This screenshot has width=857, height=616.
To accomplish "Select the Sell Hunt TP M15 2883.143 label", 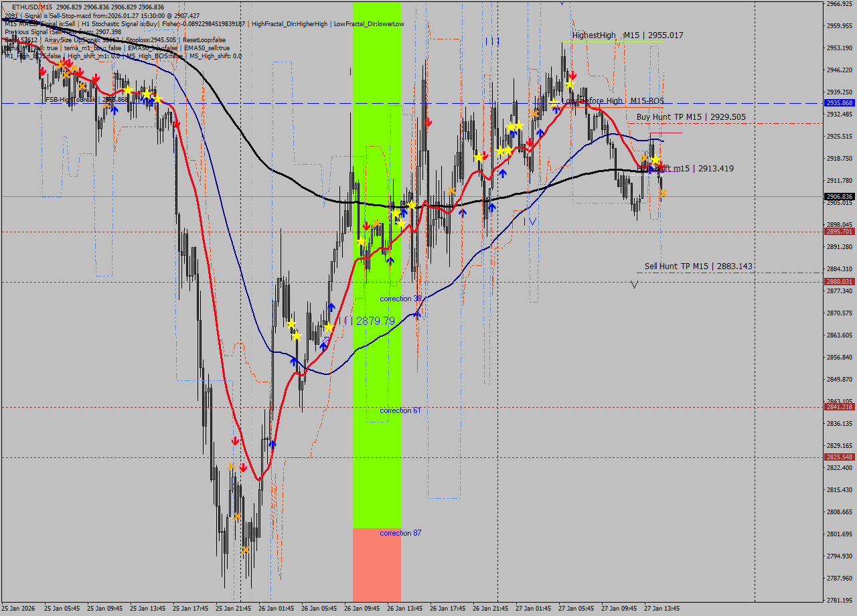I will pos(698,266).
